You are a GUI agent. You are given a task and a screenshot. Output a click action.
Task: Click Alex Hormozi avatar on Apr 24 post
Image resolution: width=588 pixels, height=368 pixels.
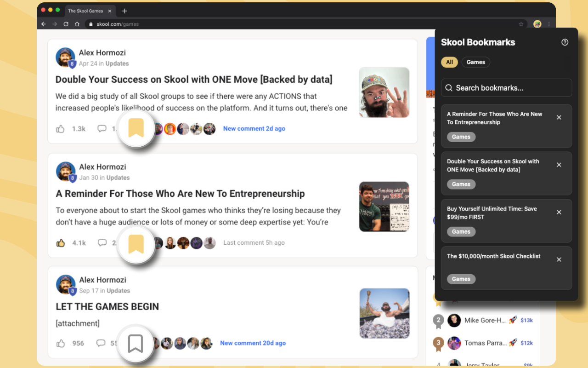click(65, 57)
